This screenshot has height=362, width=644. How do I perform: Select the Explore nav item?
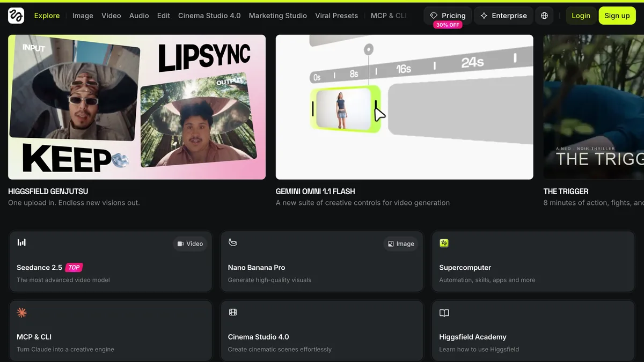click(x=47, y=16)
